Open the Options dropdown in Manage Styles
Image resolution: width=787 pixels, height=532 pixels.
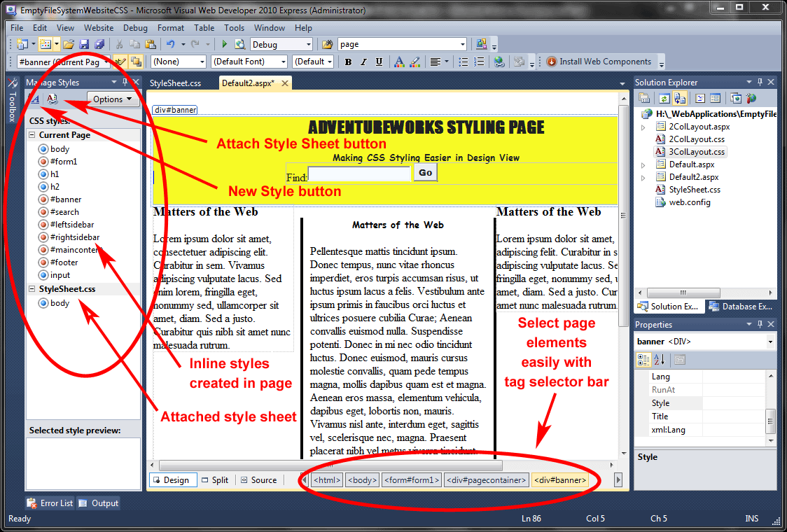click(113, 99)
